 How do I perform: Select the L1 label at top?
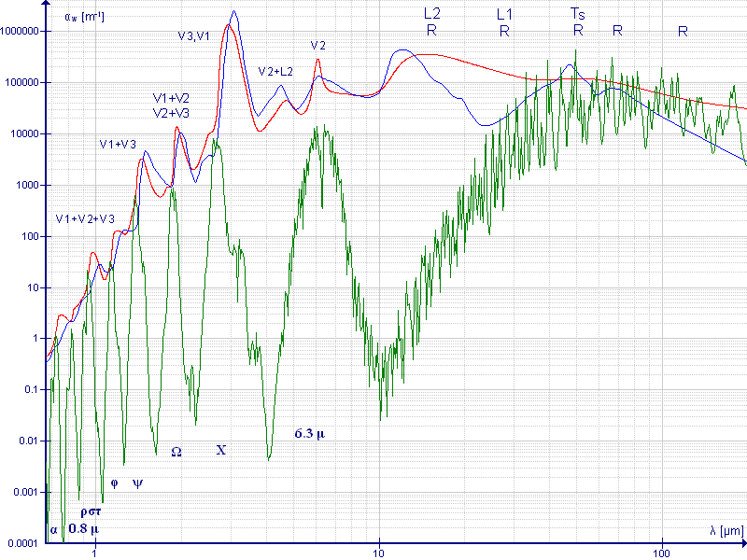coord(504,13)
